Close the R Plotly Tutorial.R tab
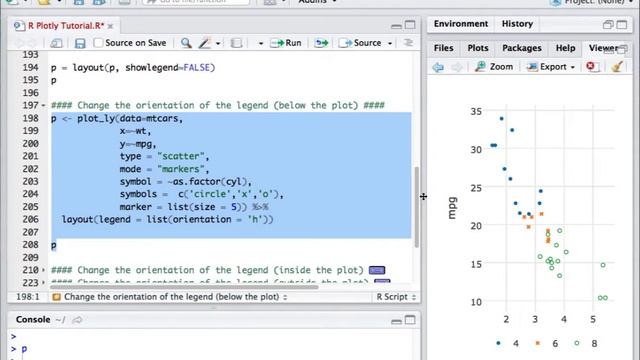 click(x=111, y=27)
